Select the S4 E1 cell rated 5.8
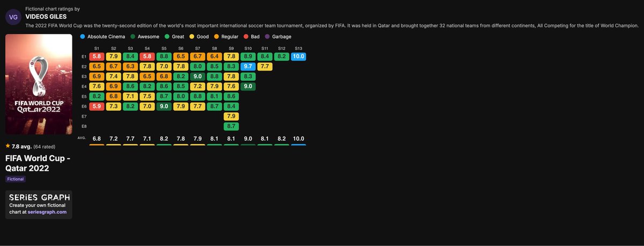The image size is (644, 246). 147,56
